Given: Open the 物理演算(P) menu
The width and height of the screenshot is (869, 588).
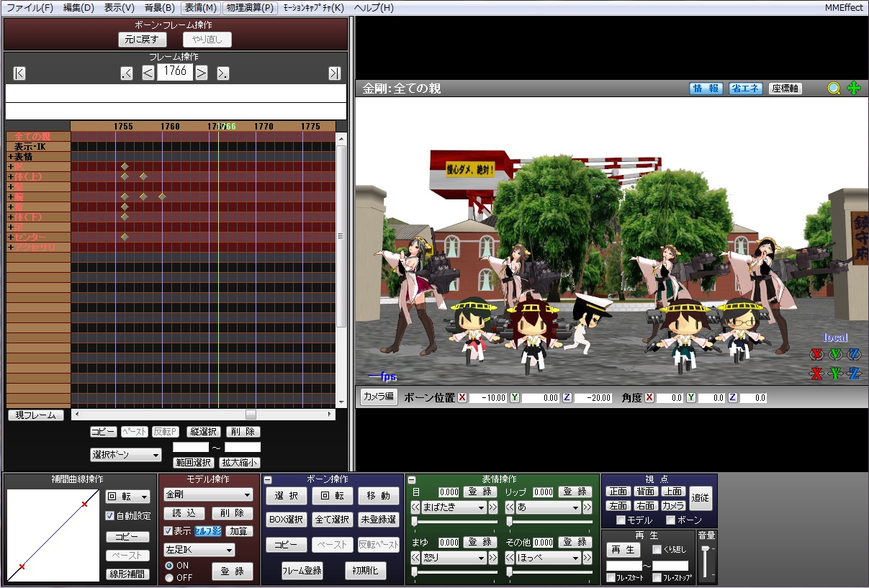Looking at the screenshot, I should click(x=249, y=7).
